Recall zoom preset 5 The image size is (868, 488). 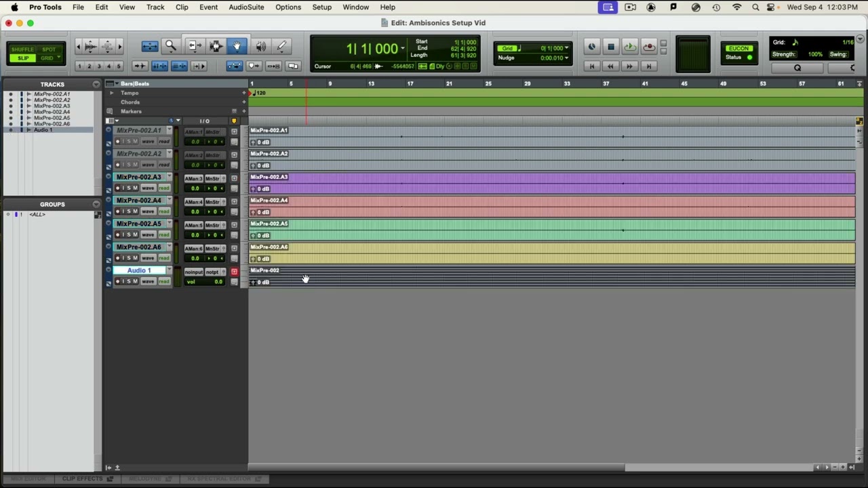pos(119,66)
